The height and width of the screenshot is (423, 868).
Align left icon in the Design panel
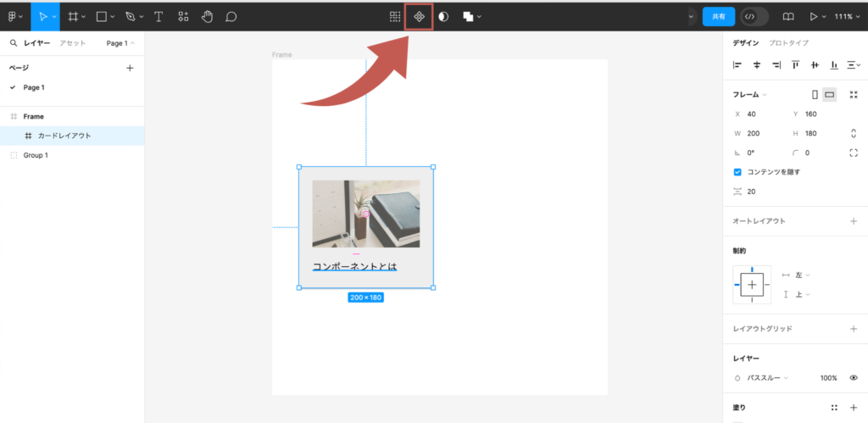(737, 64)
